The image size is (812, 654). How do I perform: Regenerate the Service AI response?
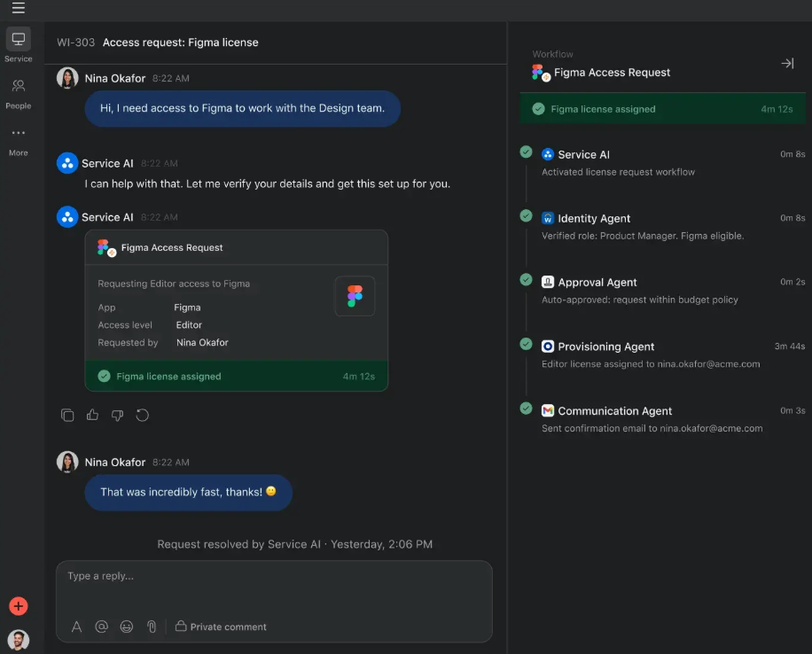(143, 415)
